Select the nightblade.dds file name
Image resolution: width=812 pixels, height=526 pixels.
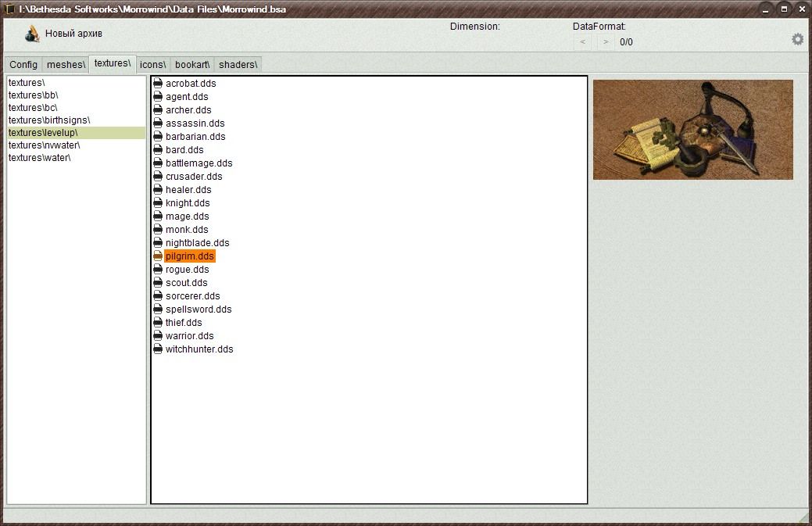tap(197, 243)
